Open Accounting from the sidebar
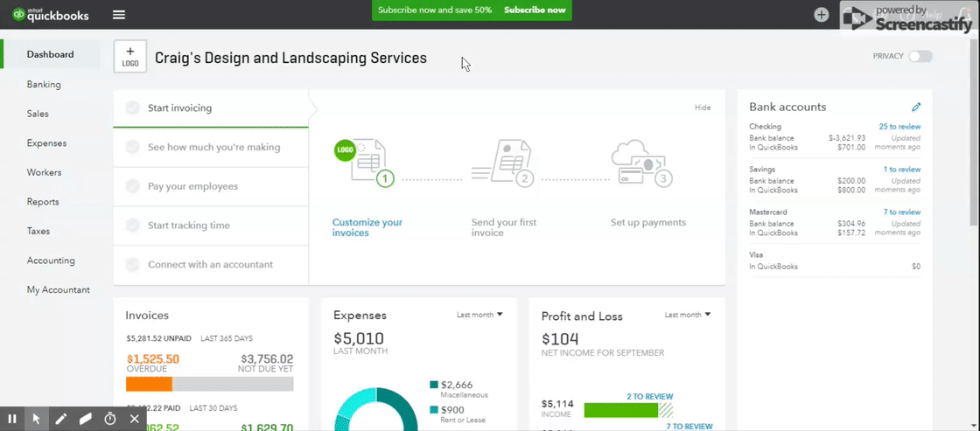Viewport: 980px width, 431px height. [51, 261]
